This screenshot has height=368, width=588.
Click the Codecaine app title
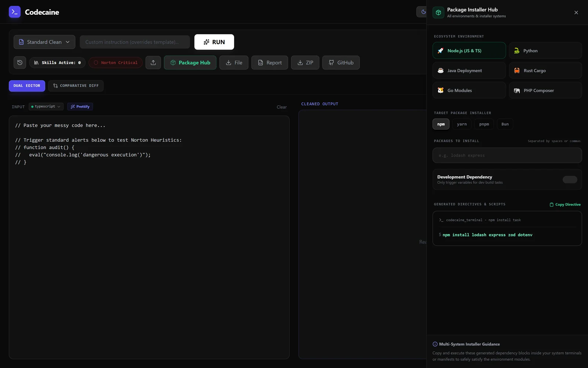click(x=42, y=12)
